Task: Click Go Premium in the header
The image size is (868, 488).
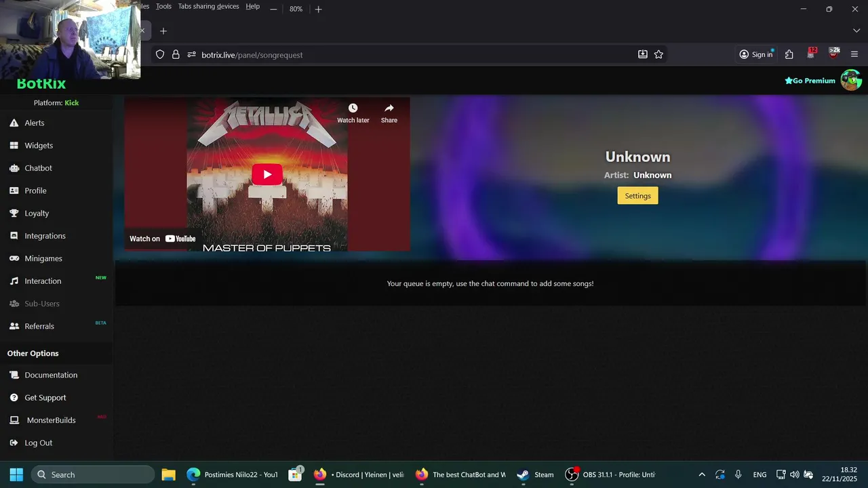Action: 810,81
